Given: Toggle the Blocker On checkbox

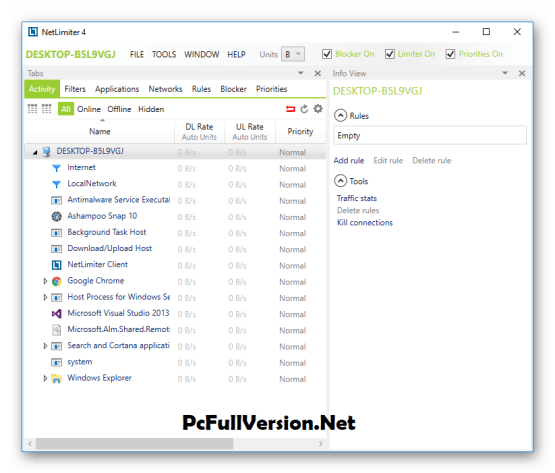Looking at the screenshot, I should (327, 54).
